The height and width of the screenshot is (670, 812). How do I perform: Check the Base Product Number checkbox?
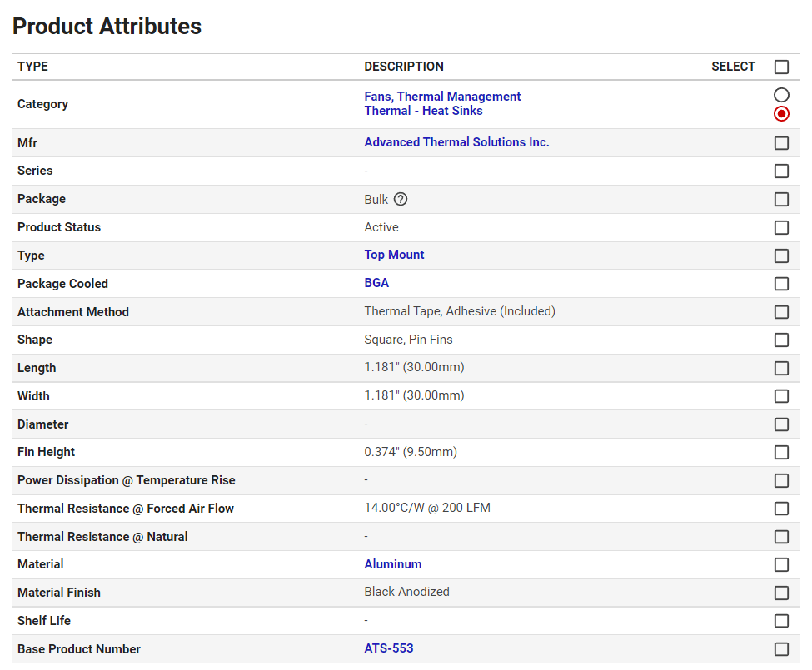click(781, 649)
